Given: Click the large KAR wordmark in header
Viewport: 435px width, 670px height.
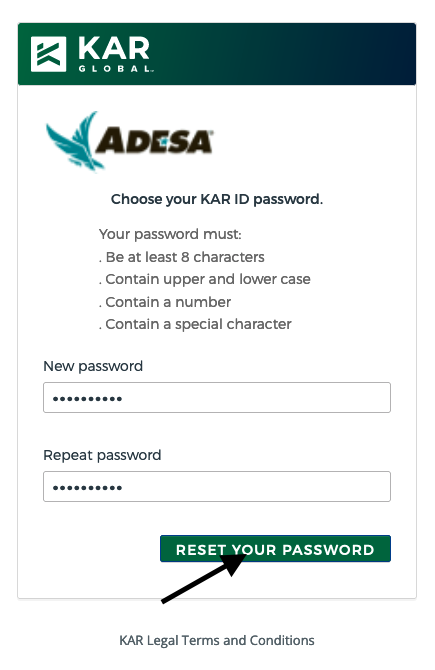Looking at the screenshot, I should (x=114, y=48).
